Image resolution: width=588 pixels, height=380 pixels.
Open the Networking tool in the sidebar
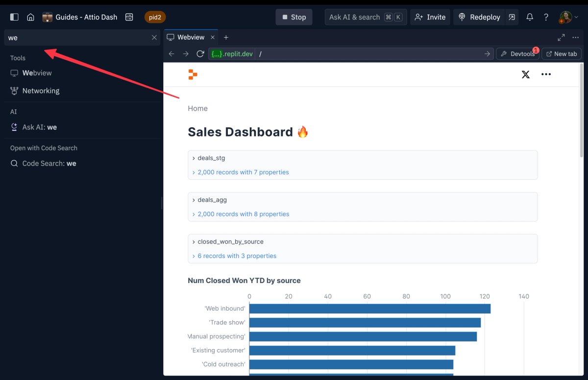[41, 91]
